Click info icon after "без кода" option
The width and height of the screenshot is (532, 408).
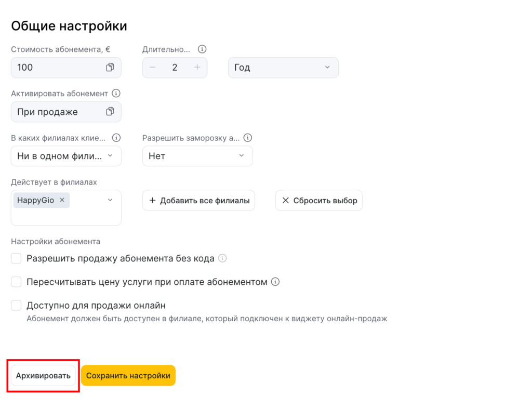pyautogui.click(x=222, y=258)
